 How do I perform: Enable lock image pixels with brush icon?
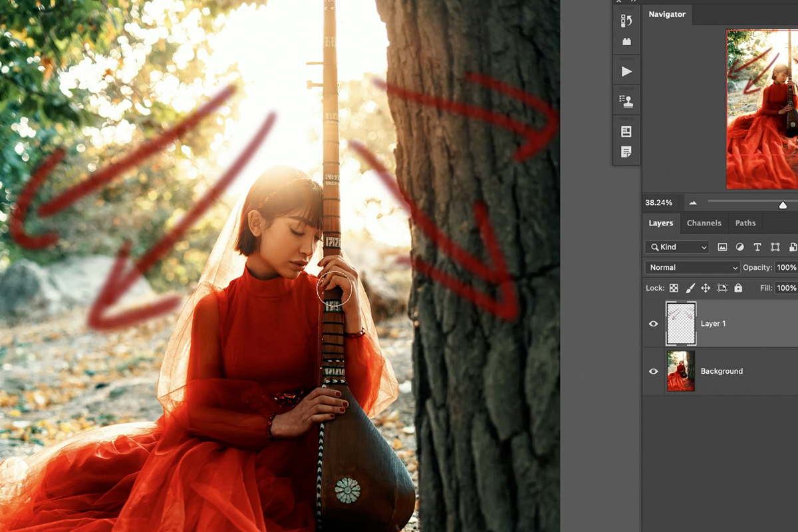[x=688, y=288]
